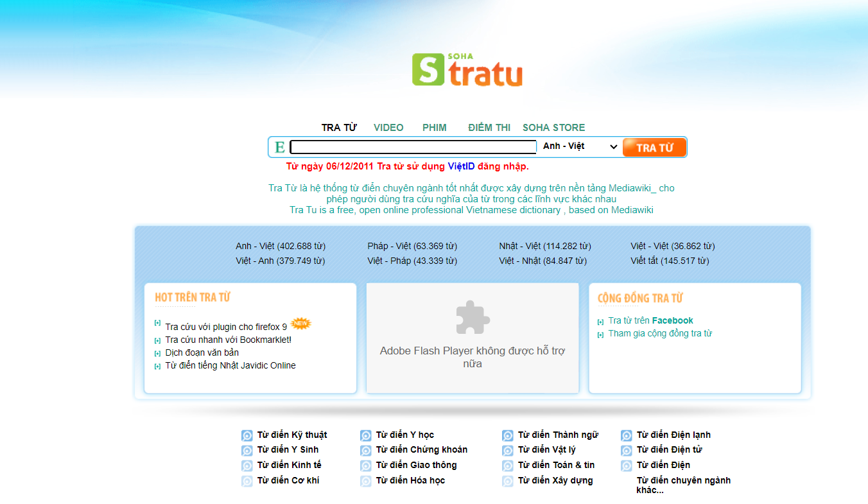Screen dimensions: 868x504
Task: Click the Flash plugin puzzle piece icon
Action: pos(473,317)
